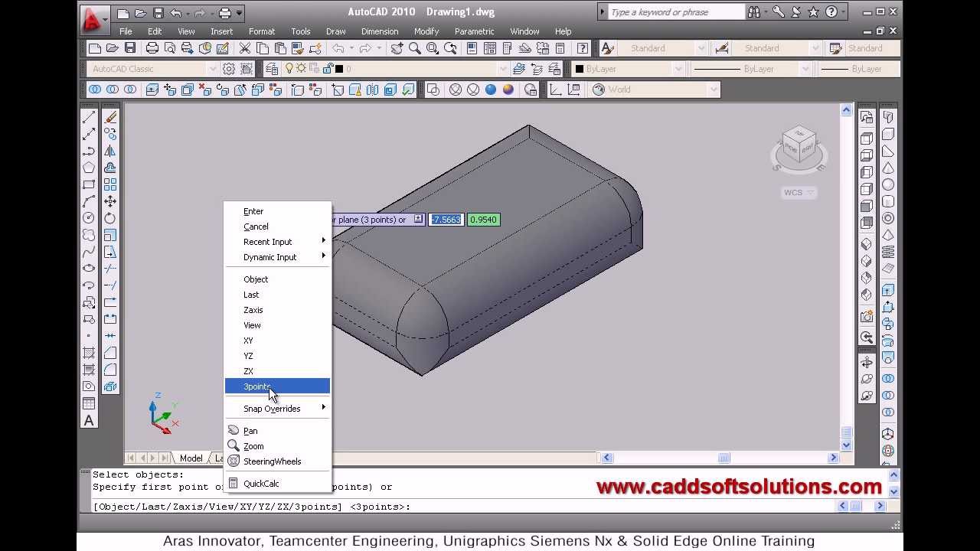
Task: Select the Array modify tool
Action: 110,184
